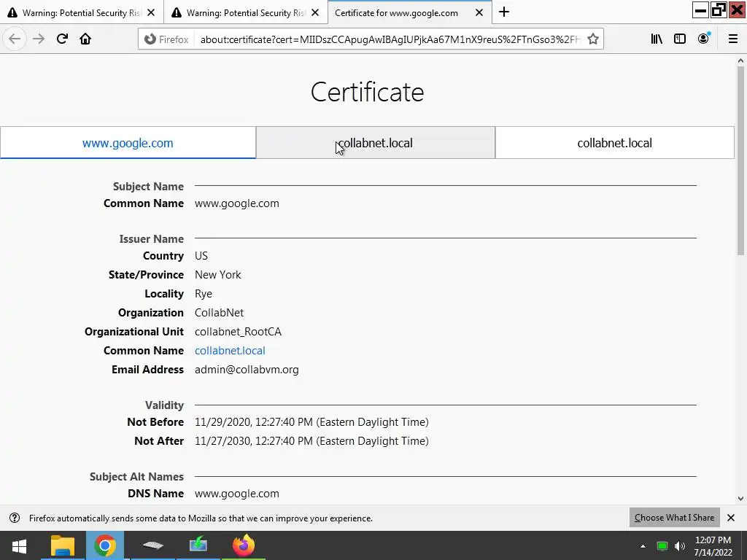Click the Not Before date 11/29/2020
This screenshot has width=747, height=560.
[311, 422]
